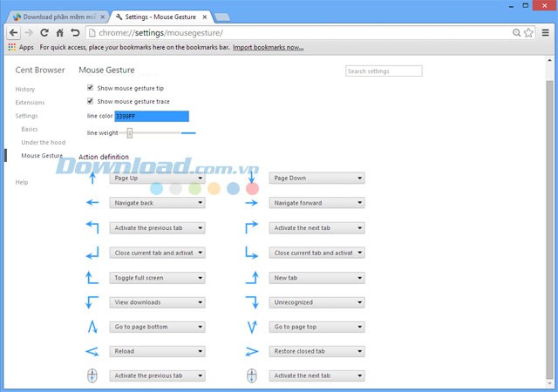Click the browser forward arrow

point(29,33)
